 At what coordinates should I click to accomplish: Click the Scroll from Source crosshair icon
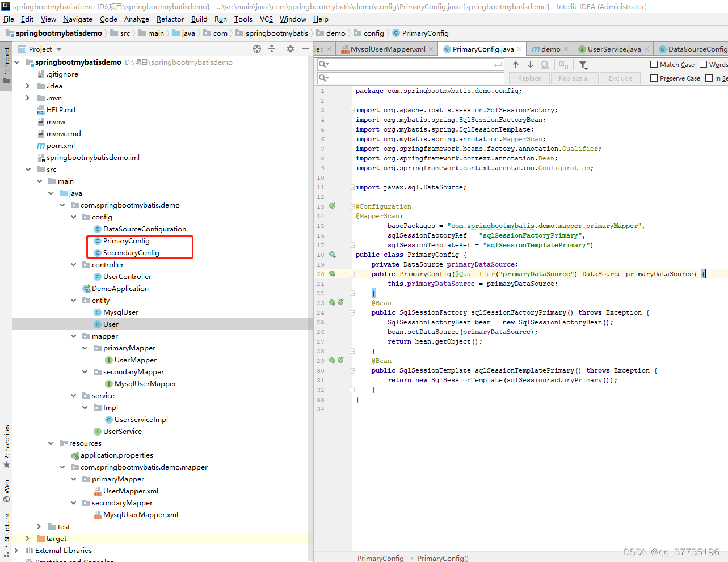tap(256, 49)
